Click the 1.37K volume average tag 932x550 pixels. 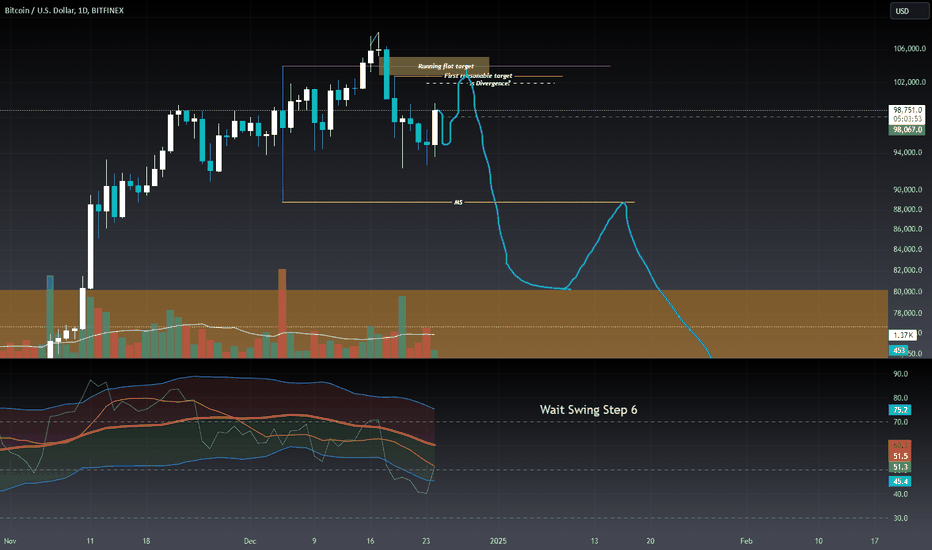(x=903, y=335)
